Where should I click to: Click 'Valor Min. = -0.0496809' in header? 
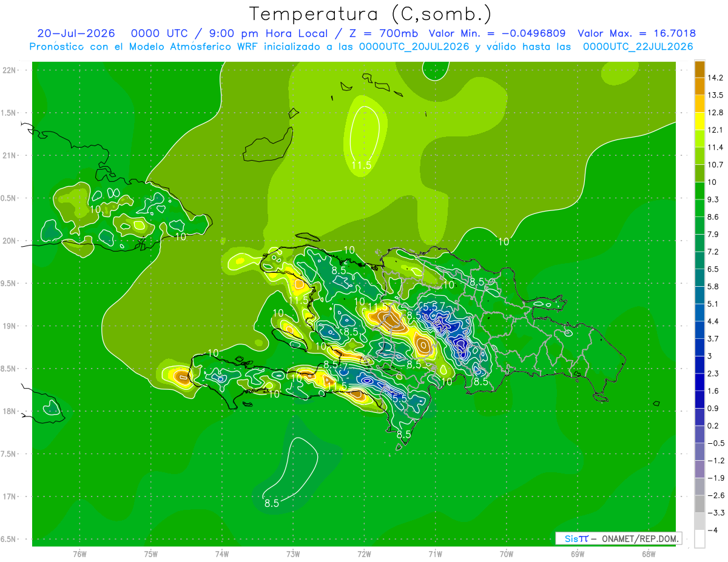tap(497, 33)
